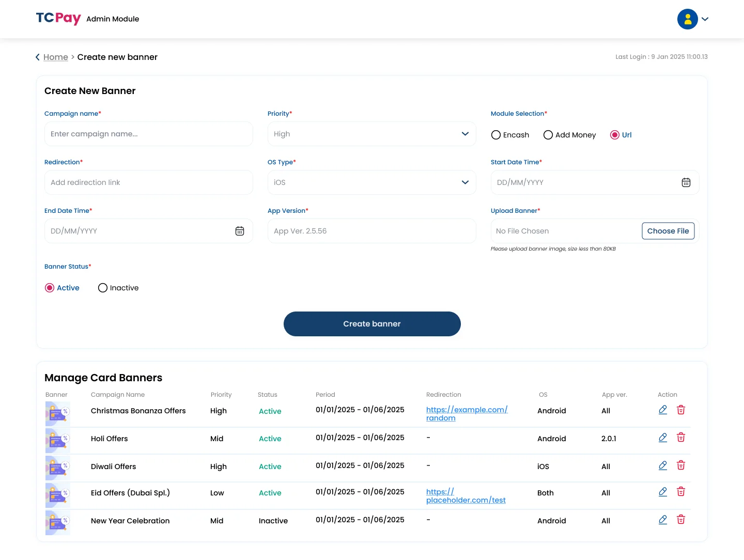The height and width of the screenshot is (560, 744).
Task: Open the Priority dropdown
Action: click(372, 134)
